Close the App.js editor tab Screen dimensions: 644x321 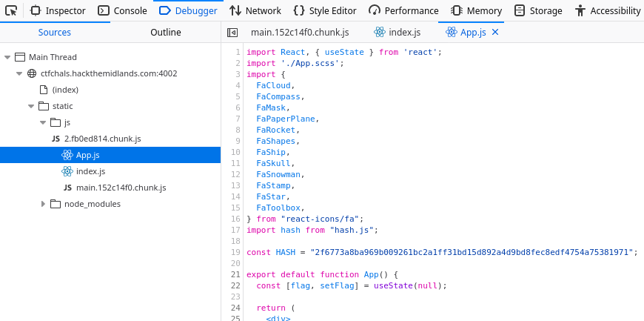coord(495,32)
